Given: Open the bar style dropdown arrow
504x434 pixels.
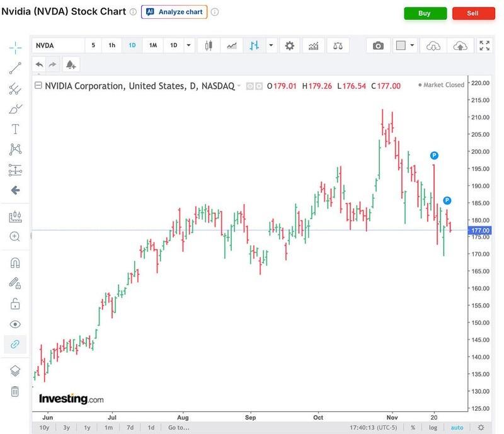Looking at the screenshot, I should pyautogui.click(x=271, y=45).
